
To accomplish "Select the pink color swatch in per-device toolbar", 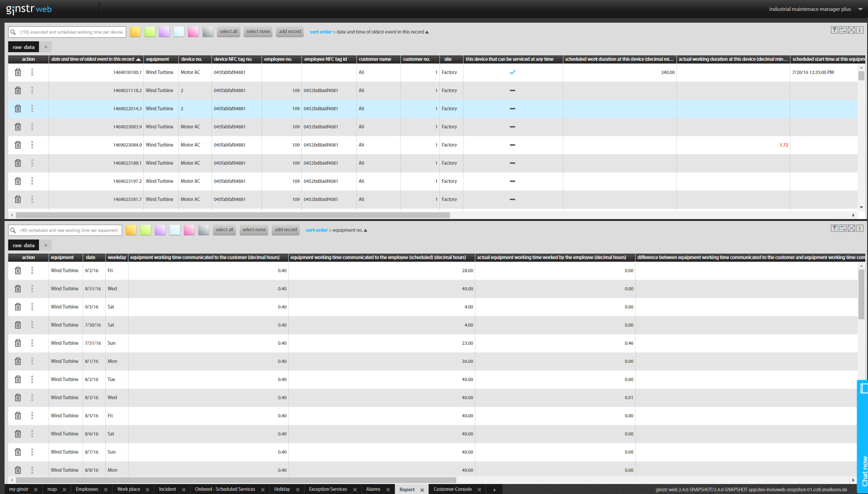I will coord(193,32).
